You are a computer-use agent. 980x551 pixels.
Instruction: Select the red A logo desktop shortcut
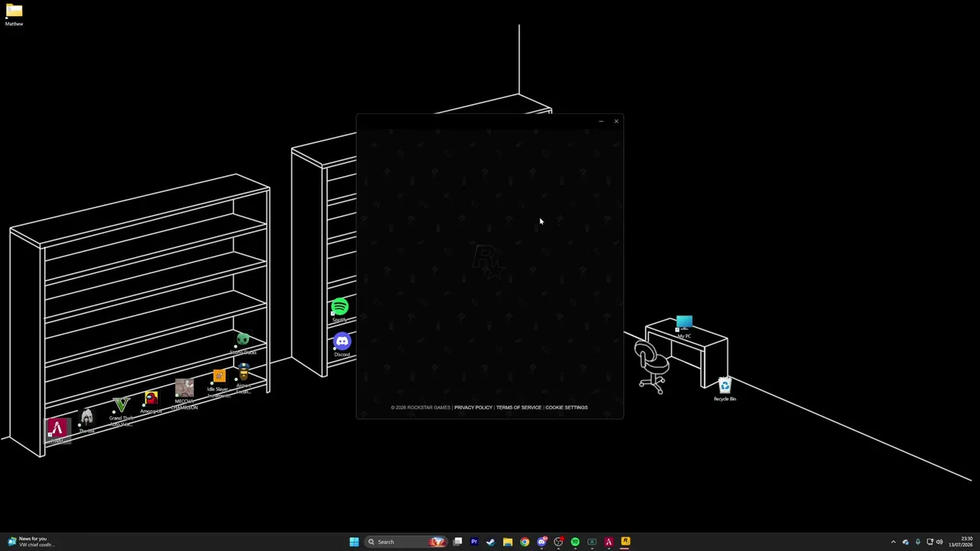pos(57,431)
